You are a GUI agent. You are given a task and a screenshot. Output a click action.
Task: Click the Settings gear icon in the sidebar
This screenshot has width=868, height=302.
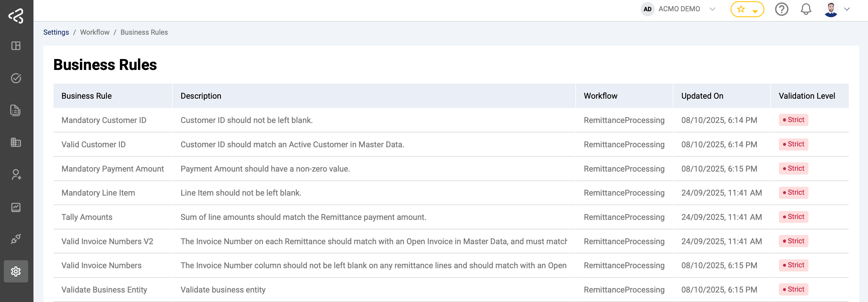pos(15,271)
